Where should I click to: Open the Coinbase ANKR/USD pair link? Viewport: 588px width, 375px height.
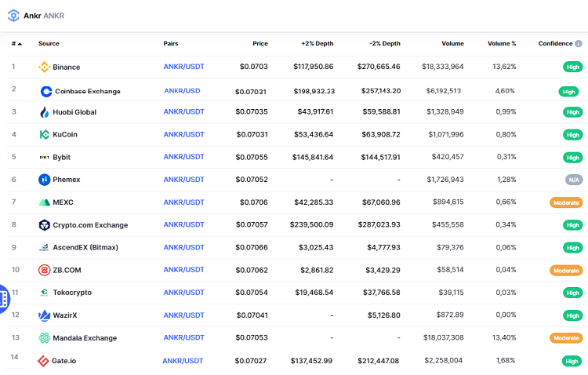click(x=182, y=91)
